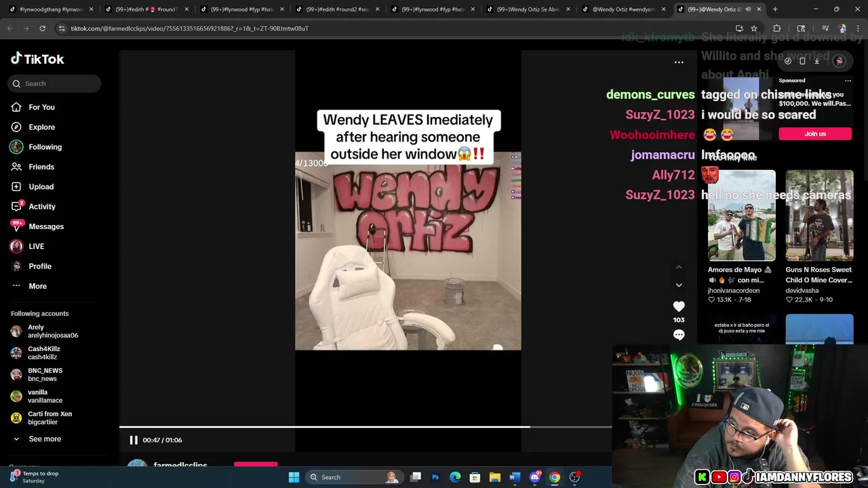Switch to the @Wendy Ortiz #wendyortiz tab
The image size is (868, 488).
pyautogui.click(x=623, y=9)
